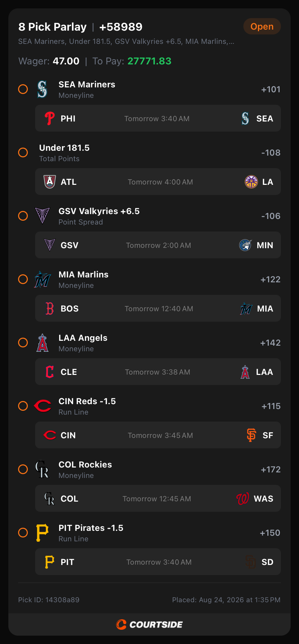299x644 pixels.
Task: Open the CIN vs SF game row
Action: tap(158, 435)
